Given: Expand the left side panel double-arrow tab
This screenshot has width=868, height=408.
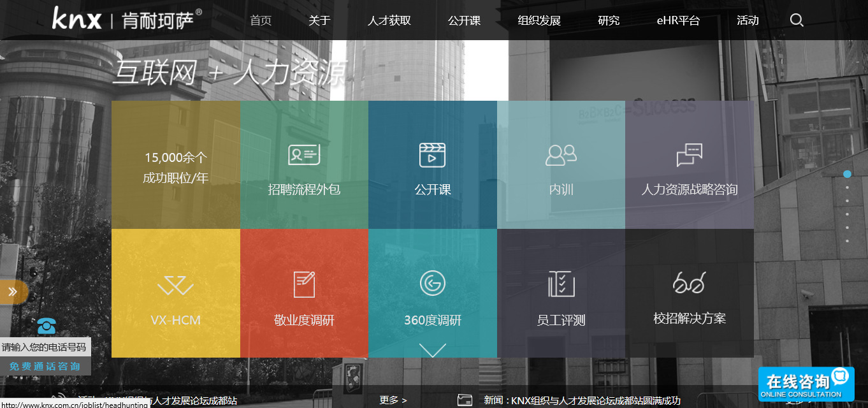Looking at the screenshot, I should [13, 292].
